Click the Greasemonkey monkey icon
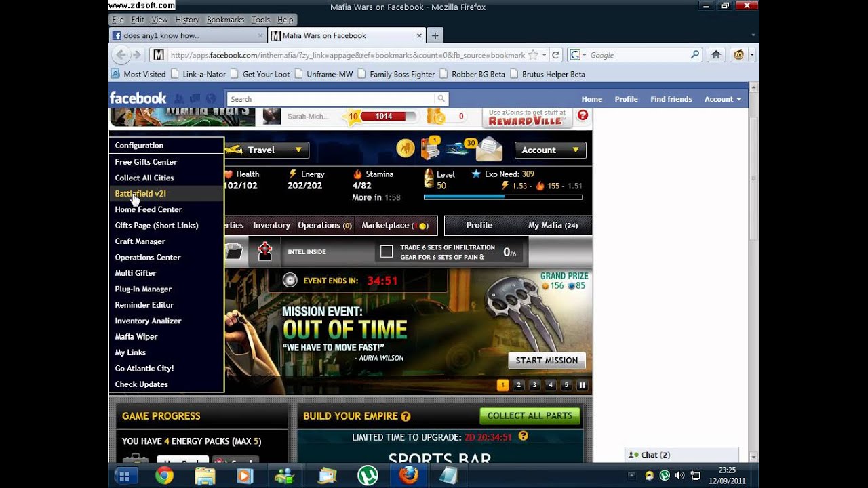Image resolution: width=868 pixels, height=488 pixels. click(738, 55)
